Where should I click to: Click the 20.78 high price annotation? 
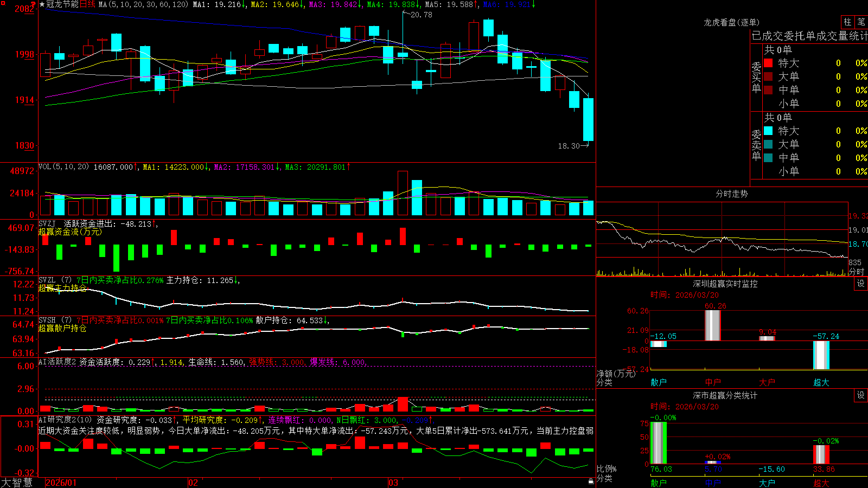pos(422,15)
